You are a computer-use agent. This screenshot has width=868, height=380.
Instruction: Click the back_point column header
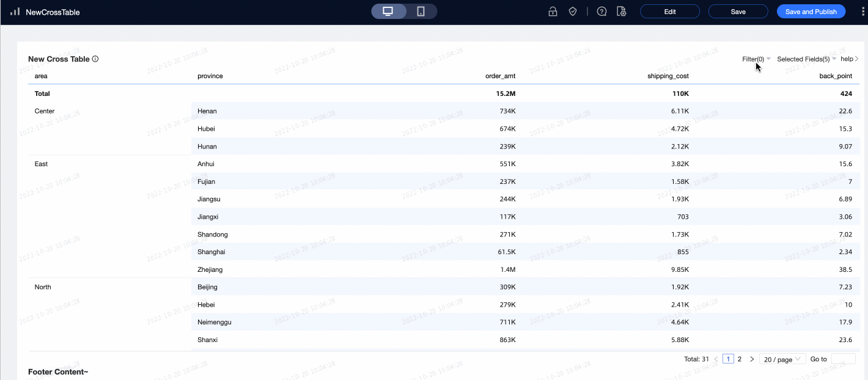(x=836, y=76)
